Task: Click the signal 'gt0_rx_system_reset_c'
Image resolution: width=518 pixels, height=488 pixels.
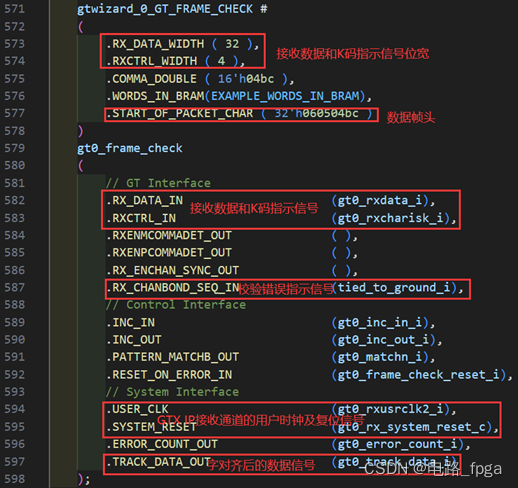Action: [x=411, y=427]
